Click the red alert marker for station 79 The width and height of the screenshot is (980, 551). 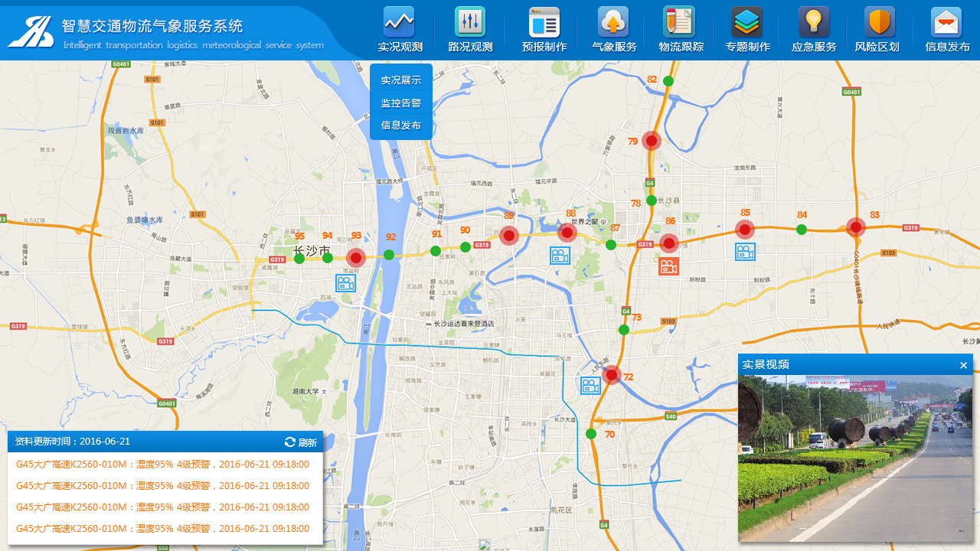click(652, 141)
